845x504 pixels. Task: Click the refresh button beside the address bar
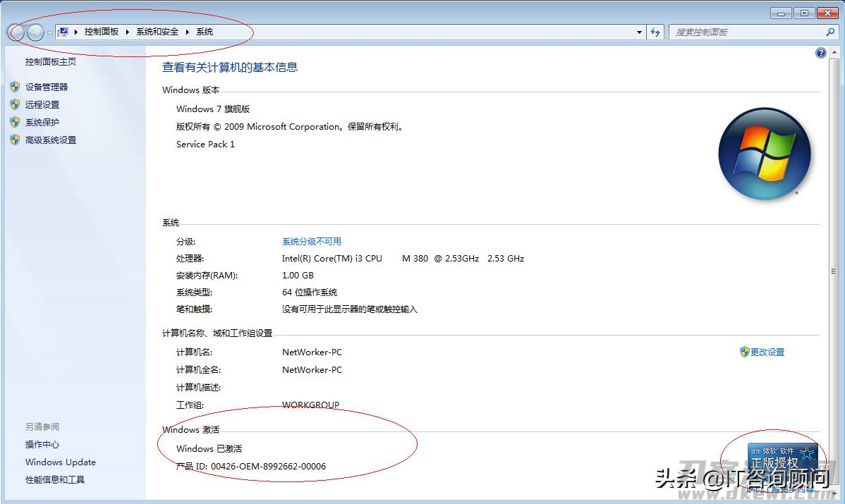[655, 32]
